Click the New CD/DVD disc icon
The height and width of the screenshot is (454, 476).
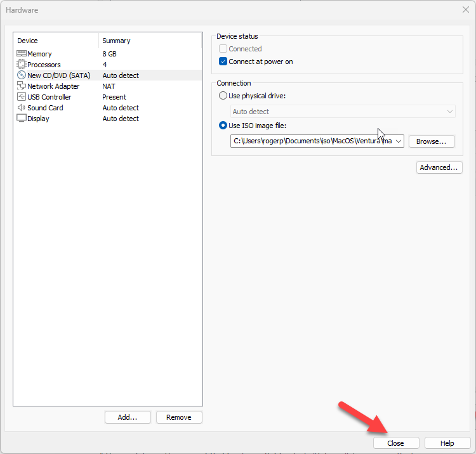21,75
